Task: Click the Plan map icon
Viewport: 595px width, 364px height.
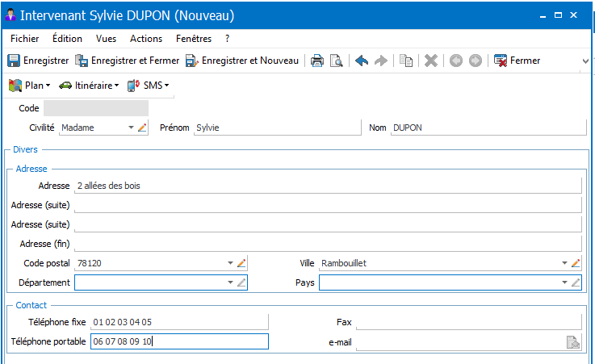Action: click(15, 86)
